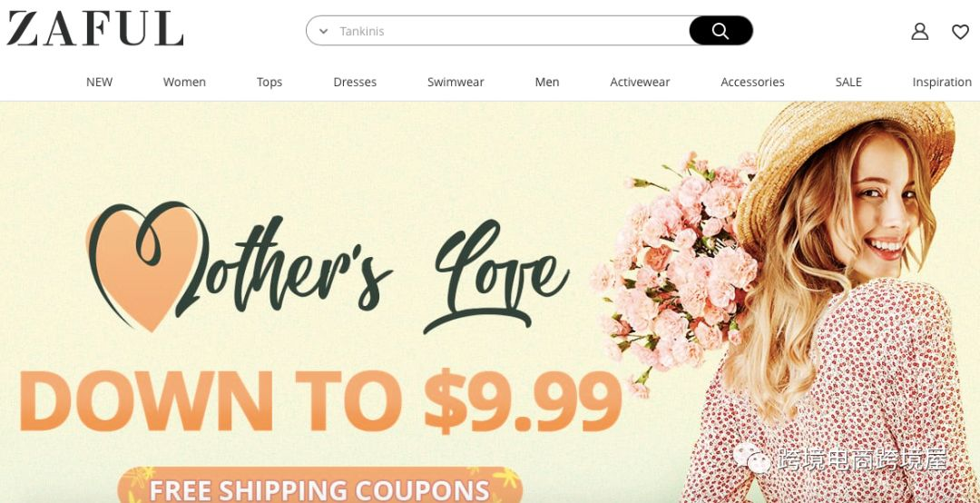Click the Free Shipping Coupons button

click(x=319, y=486)
